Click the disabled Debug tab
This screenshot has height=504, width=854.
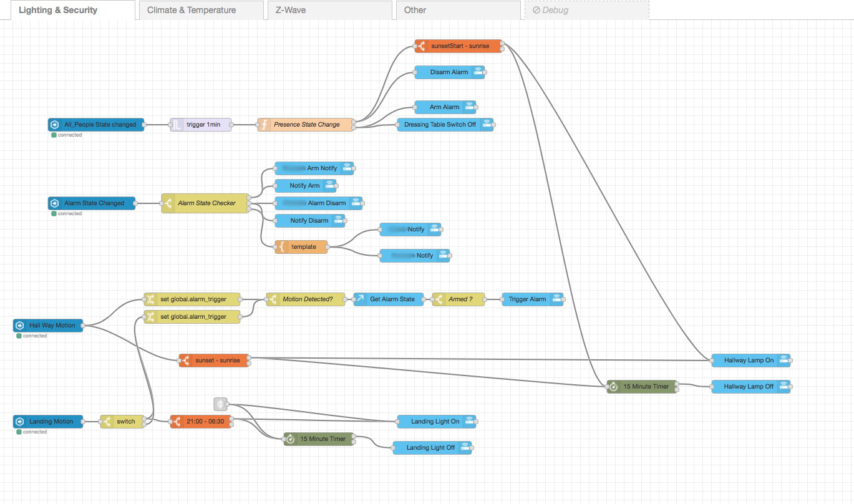click(586, 10)
